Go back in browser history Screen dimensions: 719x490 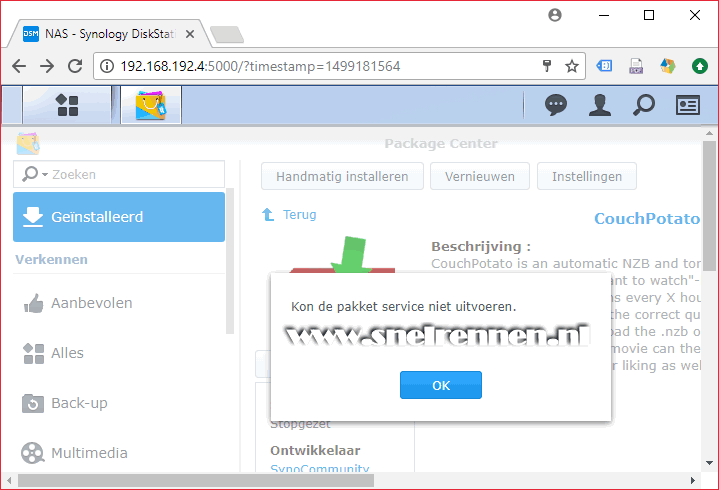(x=19, y=66)
